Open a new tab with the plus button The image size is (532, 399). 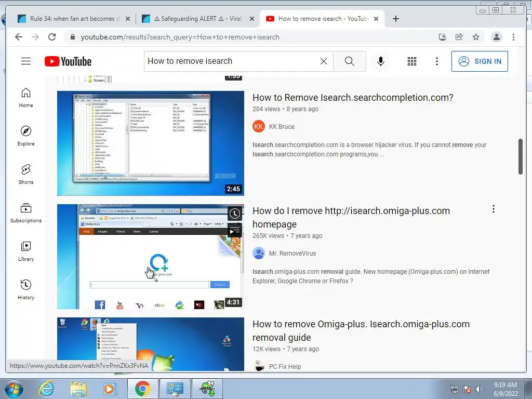click(395, 19)
